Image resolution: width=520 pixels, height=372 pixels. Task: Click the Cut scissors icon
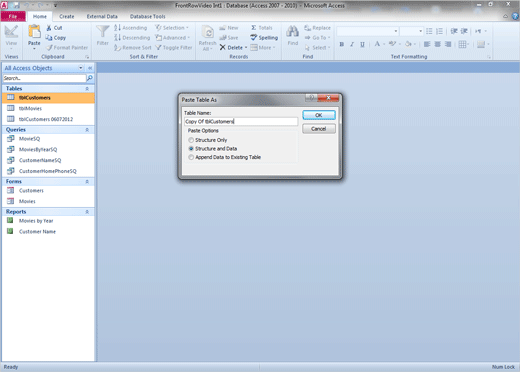click(49, 28)
